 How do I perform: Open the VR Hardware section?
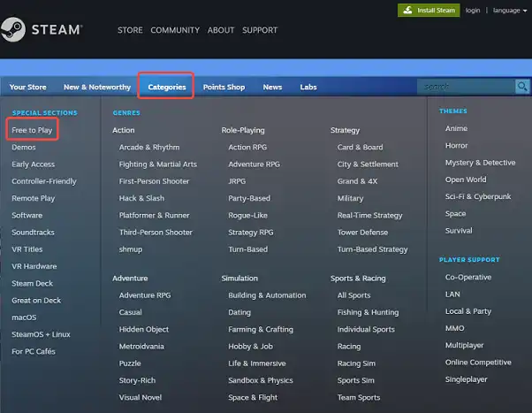[x=34, y=266]
